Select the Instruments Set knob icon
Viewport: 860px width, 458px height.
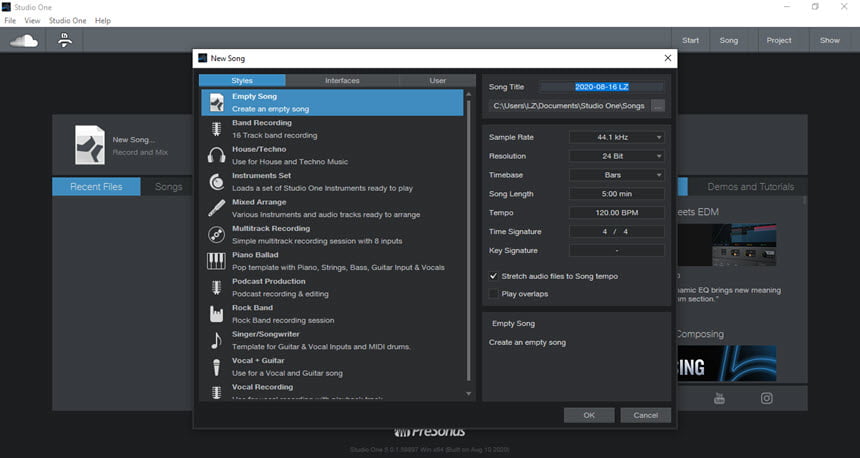pos(217,182)
